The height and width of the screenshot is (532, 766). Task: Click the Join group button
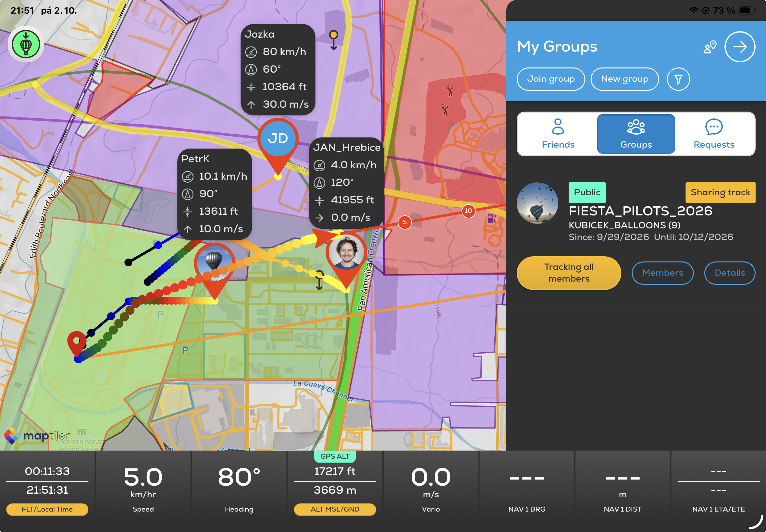pyautogui.click(x=551, y=79)
